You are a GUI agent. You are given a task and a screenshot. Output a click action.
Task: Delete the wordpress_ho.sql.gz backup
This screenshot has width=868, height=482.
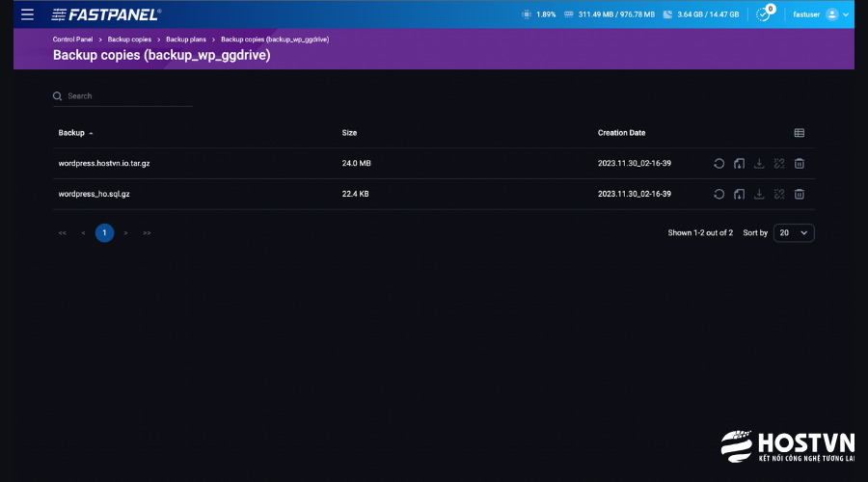799,194
